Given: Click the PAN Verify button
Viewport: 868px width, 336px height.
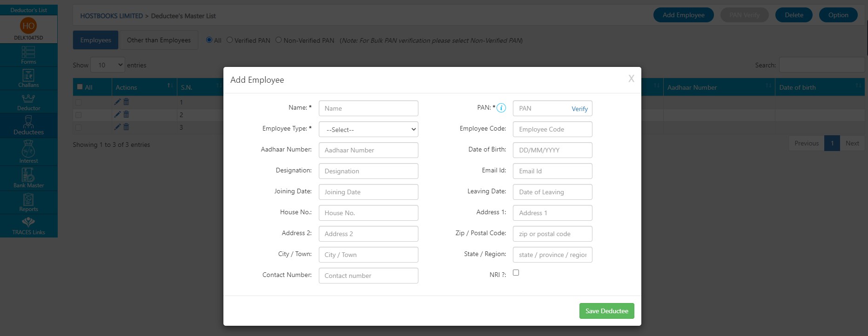Looking at the screenshot, I should coord(744,15).
